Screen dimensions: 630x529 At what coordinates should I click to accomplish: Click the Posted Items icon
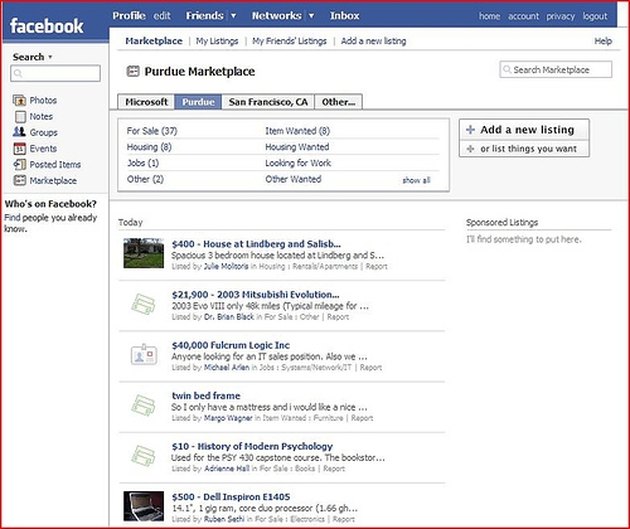point(19,164)
